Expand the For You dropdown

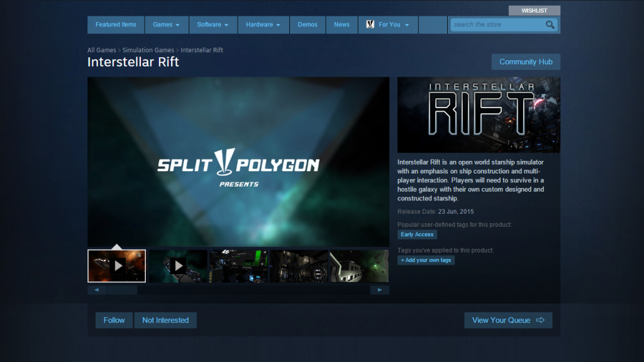point(388,25)
